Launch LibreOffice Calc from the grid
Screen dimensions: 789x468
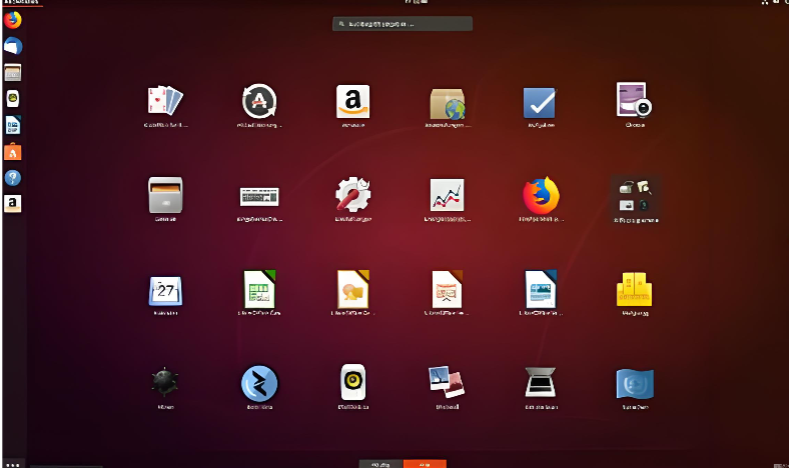click(259, 289)
